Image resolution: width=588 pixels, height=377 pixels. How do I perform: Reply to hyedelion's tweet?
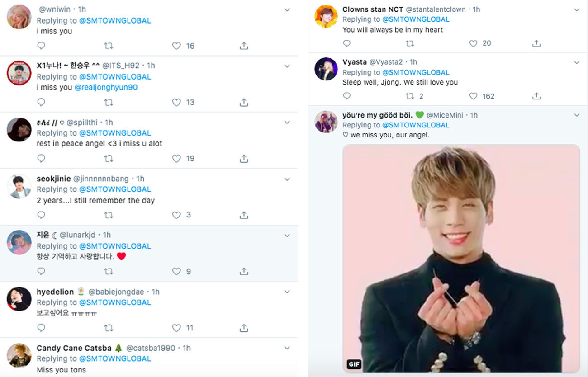[x=41, y=328]
